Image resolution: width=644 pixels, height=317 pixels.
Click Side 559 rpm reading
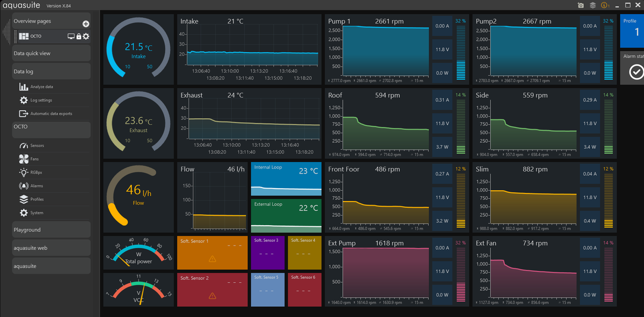point(535,95)
